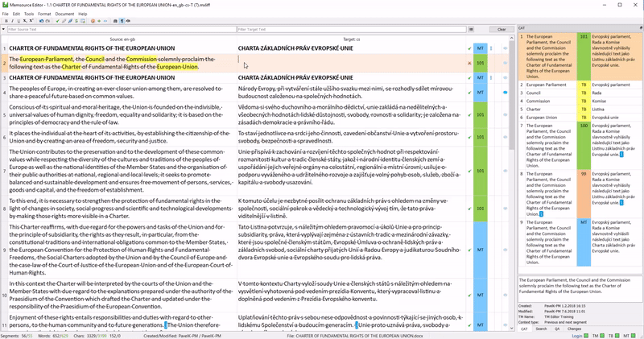Screen dimensions: 644x339
Task: Toggle the red X status of segment 2
Action: click(469, 63)
